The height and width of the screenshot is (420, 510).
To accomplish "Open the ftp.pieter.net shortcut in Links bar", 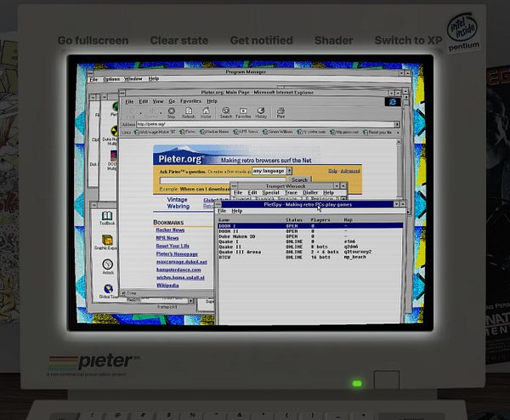I will tap(344, 132).
